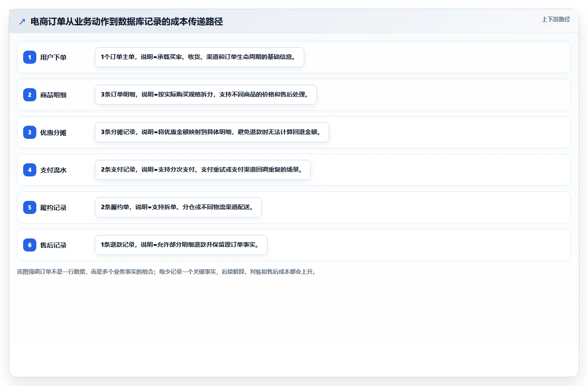Select the 用户下单 step label
Image resolution: width=588 pixels, height=386 pixels.
[x=53, y=57]
